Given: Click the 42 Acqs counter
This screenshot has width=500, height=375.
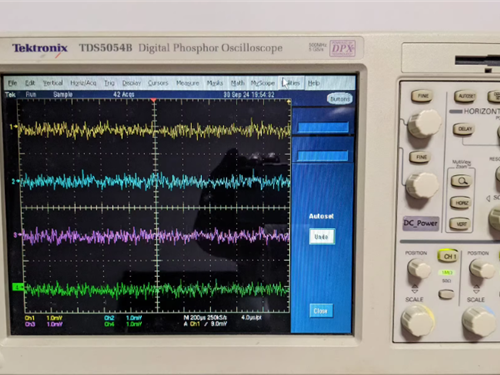Looking at the screenshot, I should click(123, 94).
